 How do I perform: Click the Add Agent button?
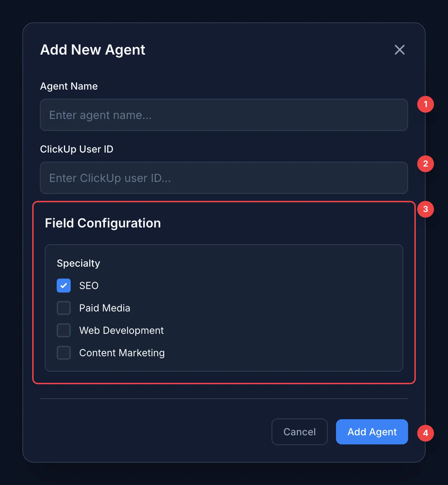(x=372, y=432)
